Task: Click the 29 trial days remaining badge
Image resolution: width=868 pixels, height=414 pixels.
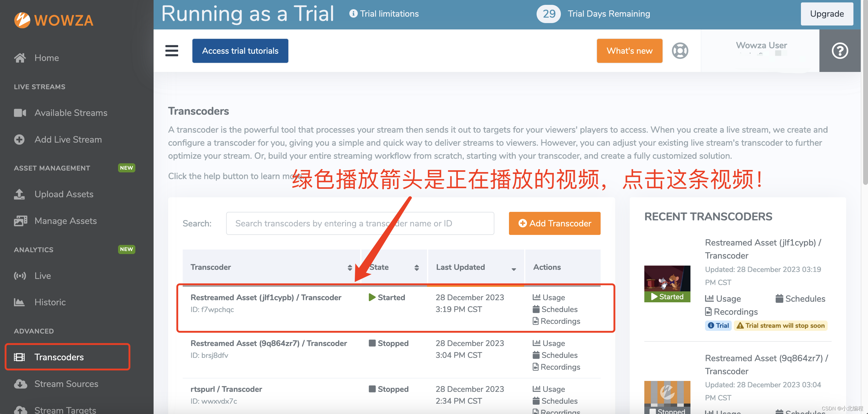Action: 548,14
